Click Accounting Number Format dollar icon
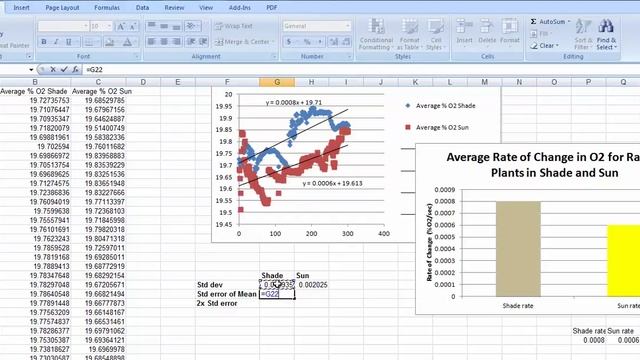The image size is (640, 360). [289, 42]
